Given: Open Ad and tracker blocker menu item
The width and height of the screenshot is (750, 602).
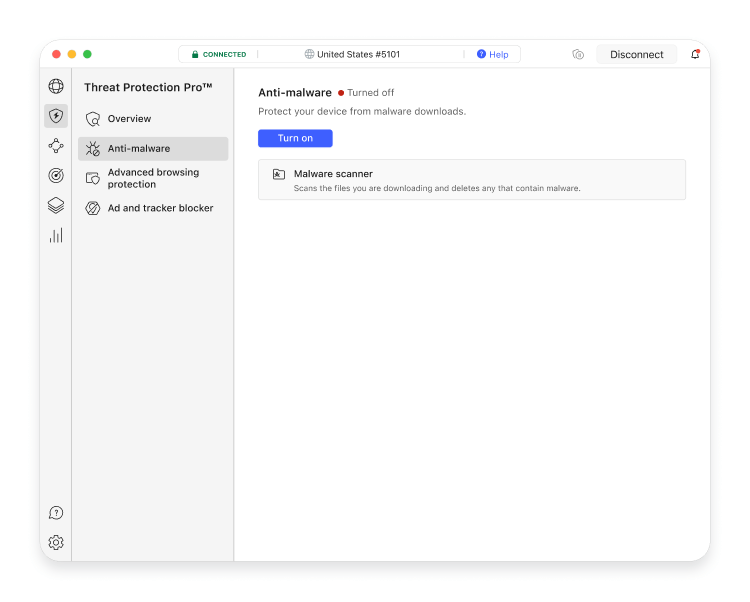Looking at the screenshot, I should 153,208.
